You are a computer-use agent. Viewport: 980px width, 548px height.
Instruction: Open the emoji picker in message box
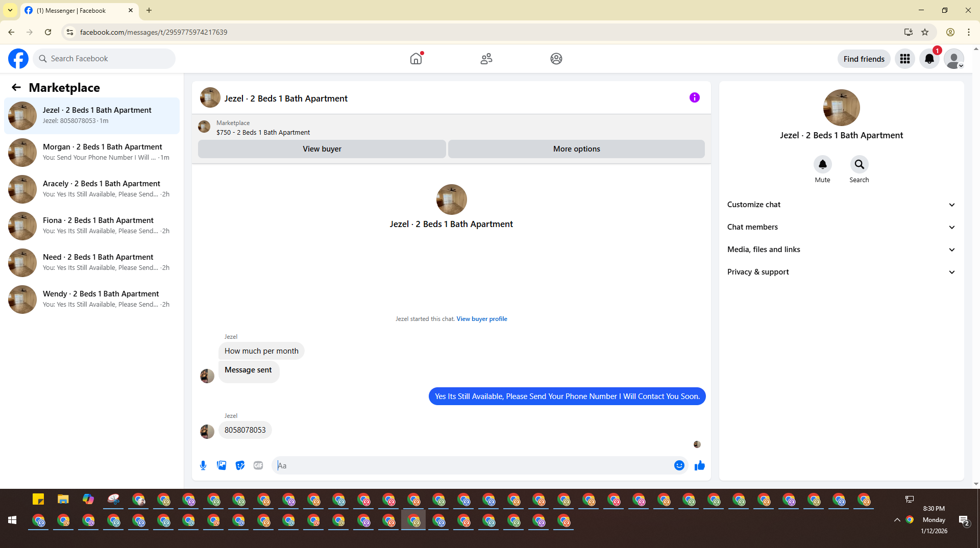click(679, 465)
